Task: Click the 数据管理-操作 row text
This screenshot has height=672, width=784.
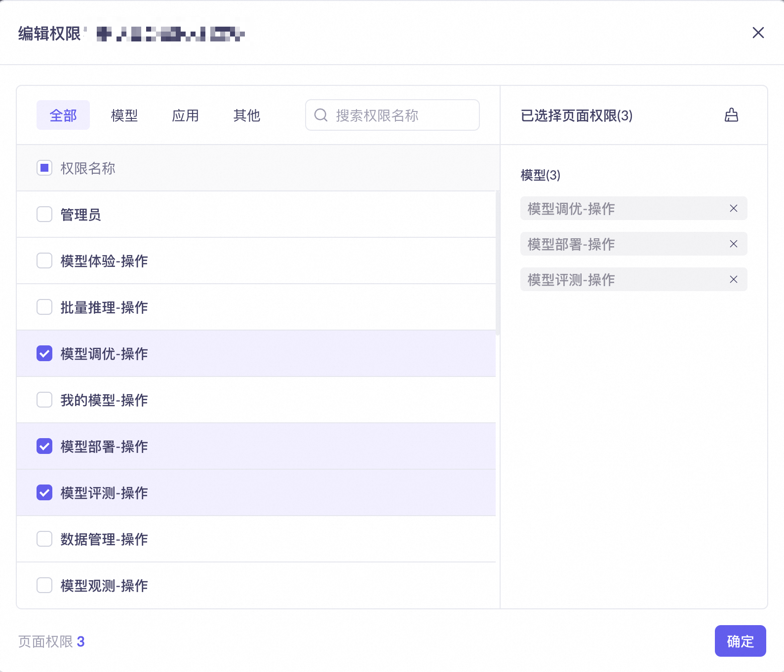Action: coord(104,539)
